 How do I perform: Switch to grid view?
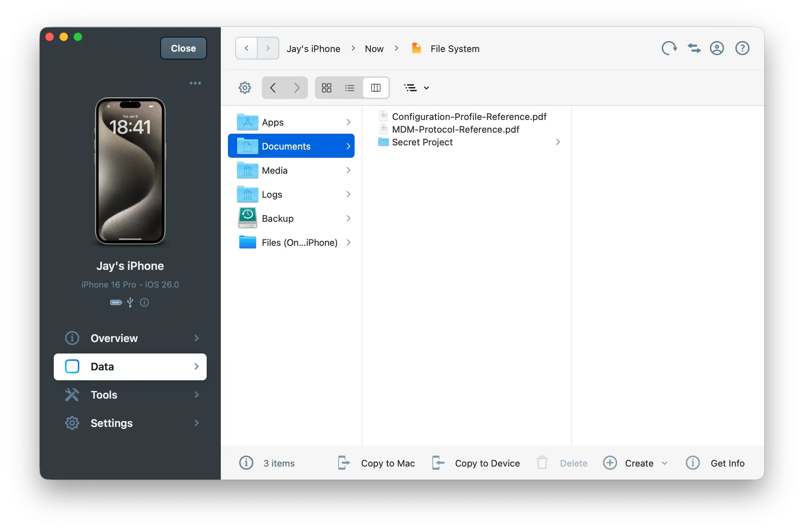tap(326, 87)
